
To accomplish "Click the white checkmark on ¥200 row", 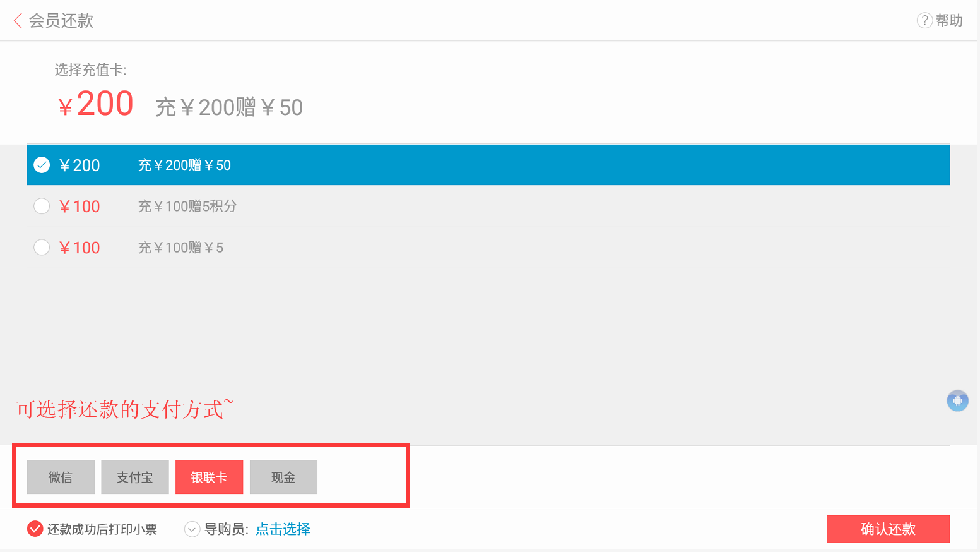I will click(42, 165).
